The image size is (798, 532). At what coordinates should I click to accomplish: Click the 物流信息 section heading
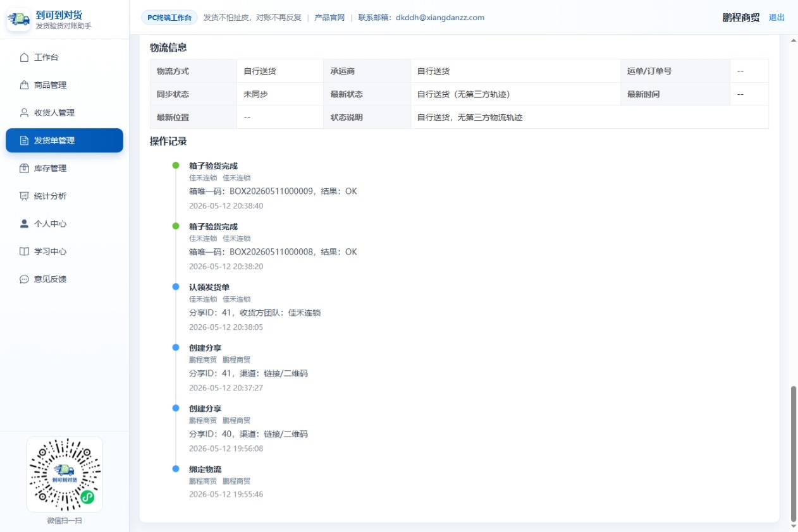click(168, 47)
